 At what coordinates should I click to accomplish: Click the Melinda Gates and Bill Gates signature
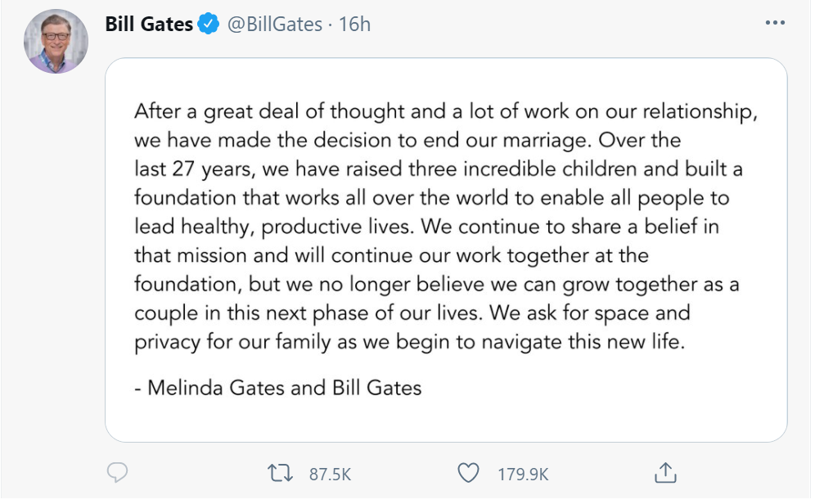pyautogui.click(x=278, y=388)
